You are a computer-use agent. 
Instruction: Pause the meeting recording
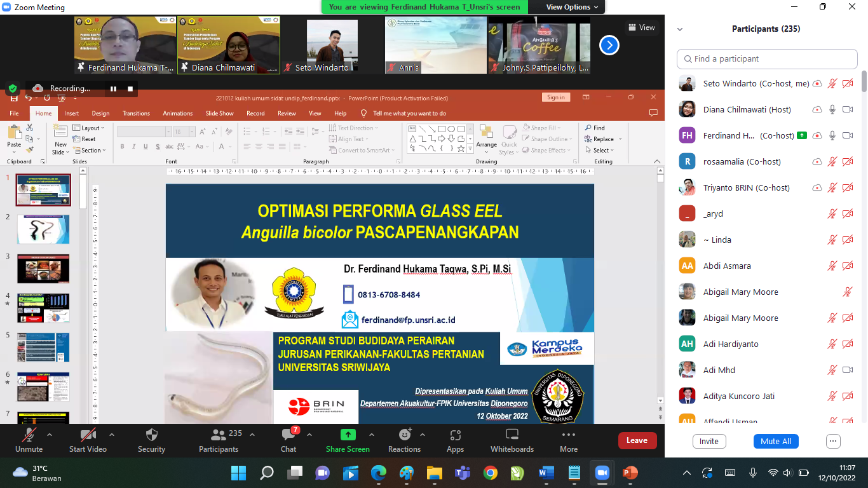[114, 89]
